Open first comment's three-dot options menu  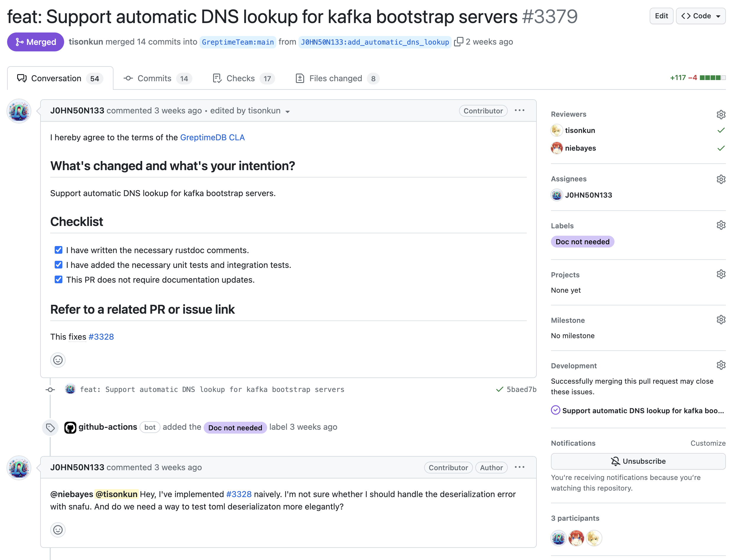pyautogui.click(x=519, y=110)
